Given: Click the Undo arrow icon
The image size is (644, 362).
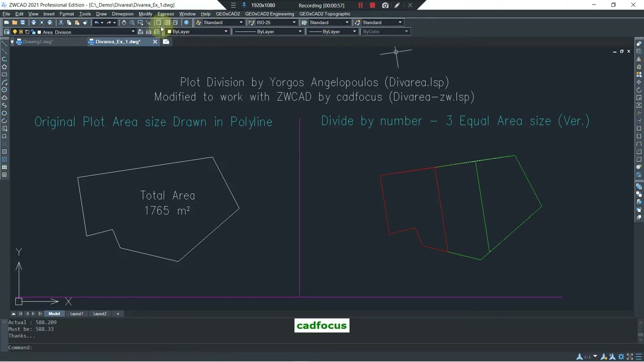Looking at the screenshot, I should pos(97,22).
